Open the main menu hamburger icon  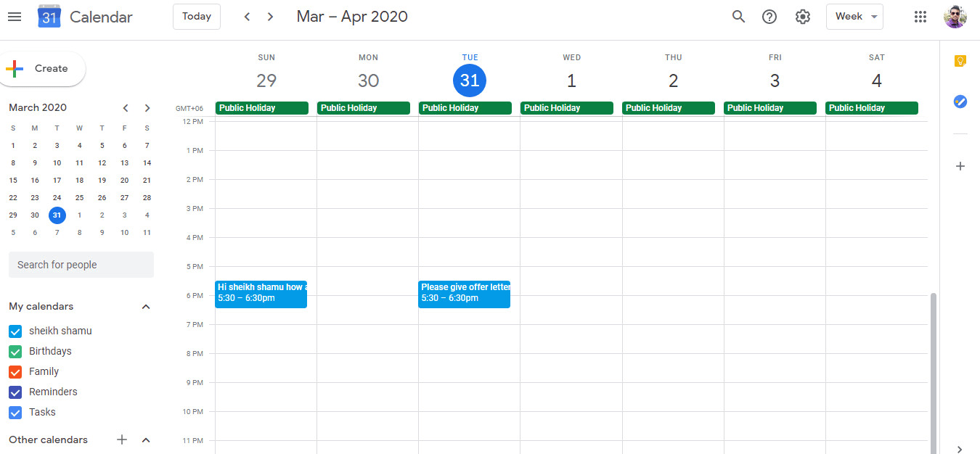15,16
